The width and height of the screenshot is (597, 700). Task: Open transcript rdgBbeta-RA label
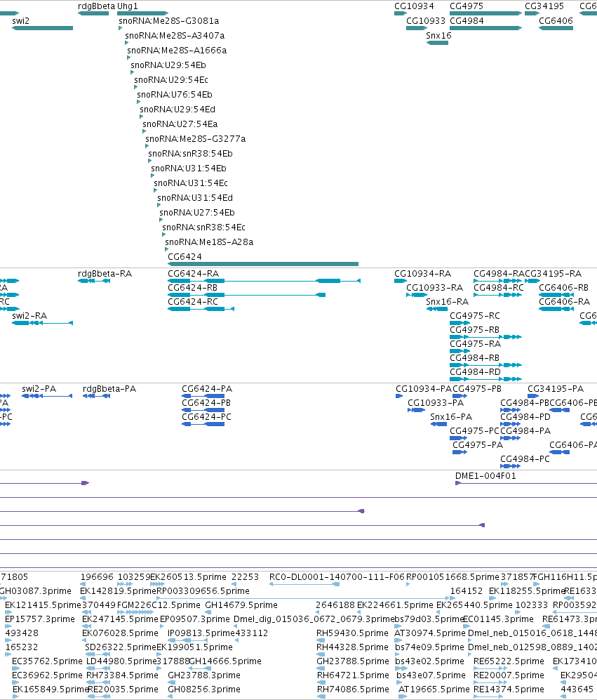coord(105,274)
